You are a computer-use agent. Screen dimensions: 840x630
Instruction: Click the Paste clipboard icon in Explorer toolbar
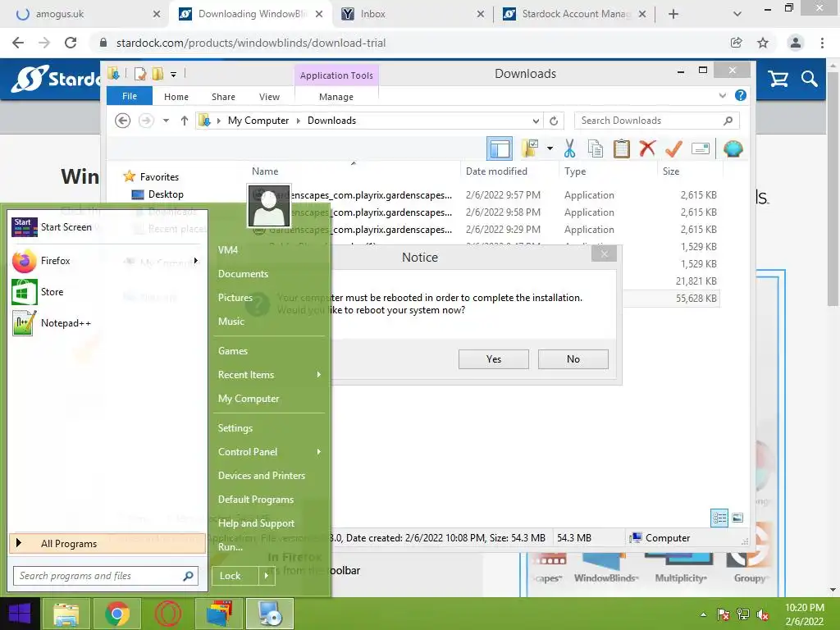tap(622, 148)
